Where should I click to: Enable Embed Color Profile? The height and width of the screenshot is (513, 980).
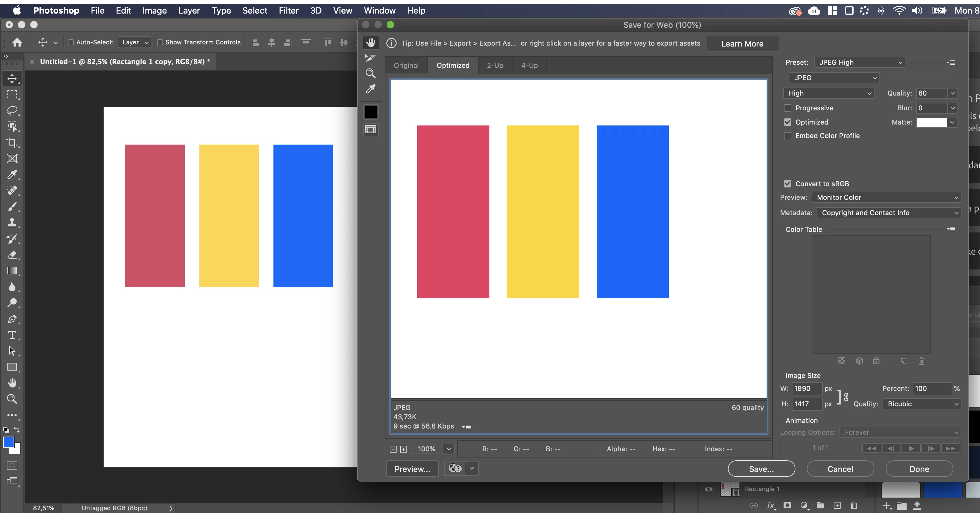[x=788, y=136]
